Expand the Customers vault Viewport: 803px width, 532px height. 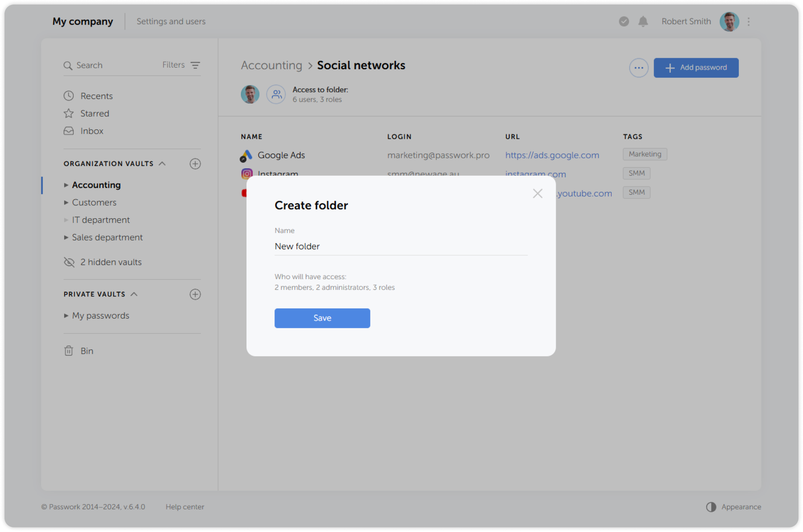pyautogui.click(x=67, y=202)
